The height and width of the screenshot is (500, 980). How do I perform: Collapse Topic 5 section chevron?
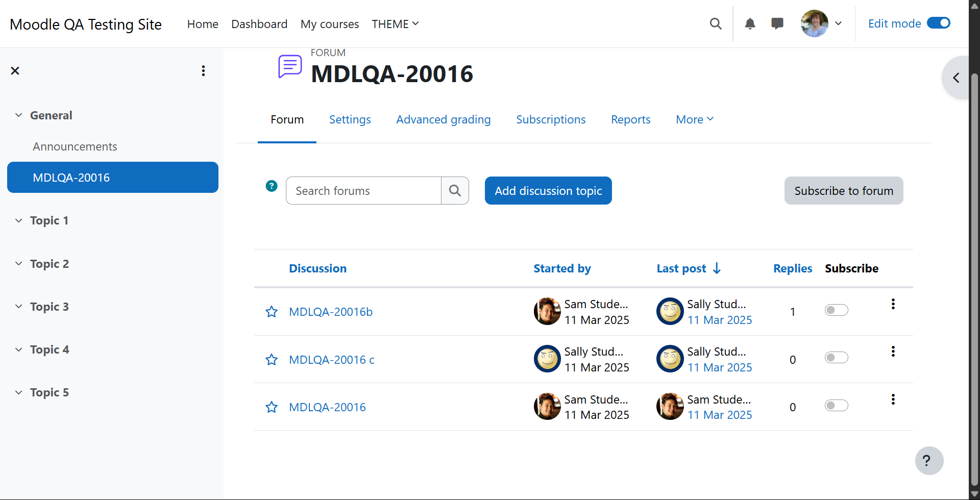pyautogui.click(x=19, y=392)
